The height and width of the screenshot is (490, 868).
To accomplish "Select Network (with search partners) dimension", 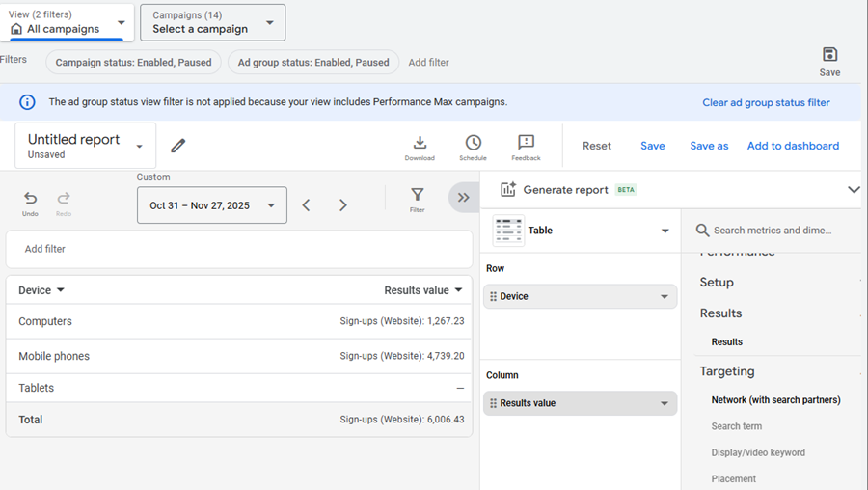I will [775, 400].
